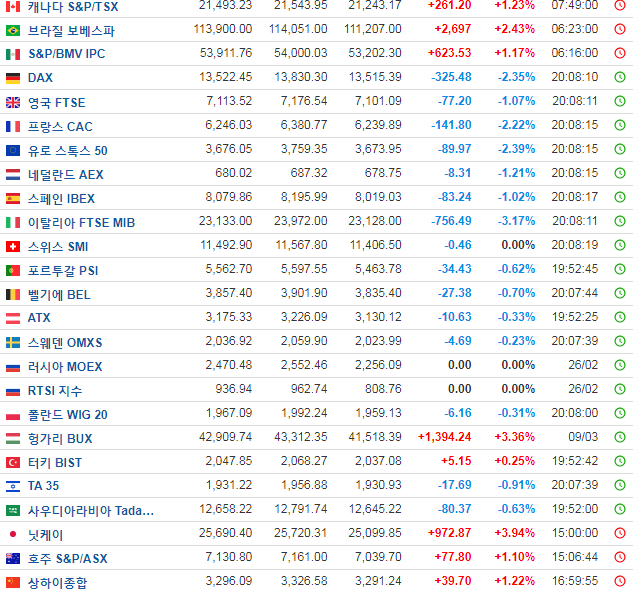This screenshot has height=591, width=633.
Task: Click the green clock icon in 벨기에 BEL row
Action: (620, 293)
